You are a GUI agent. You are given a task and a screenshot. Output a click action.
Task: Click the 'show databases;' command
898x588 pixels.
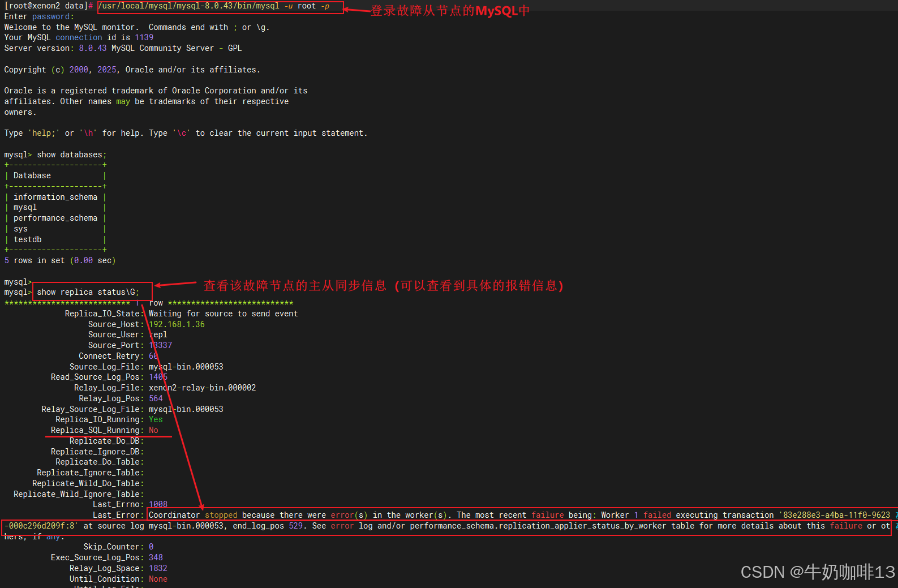pyautogui.click(x=72, y=154)
